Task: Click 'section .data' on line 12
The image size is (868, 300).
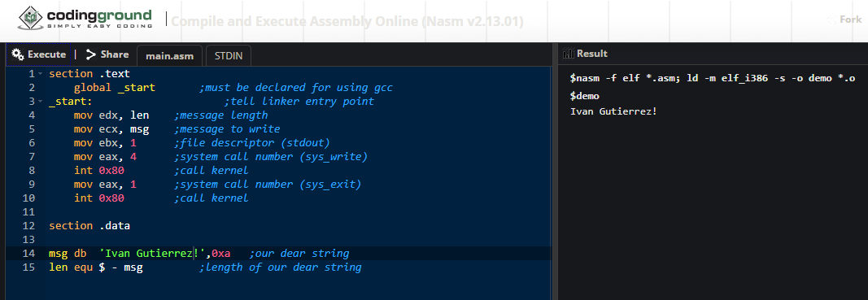Action: click(x=89, y=226)
